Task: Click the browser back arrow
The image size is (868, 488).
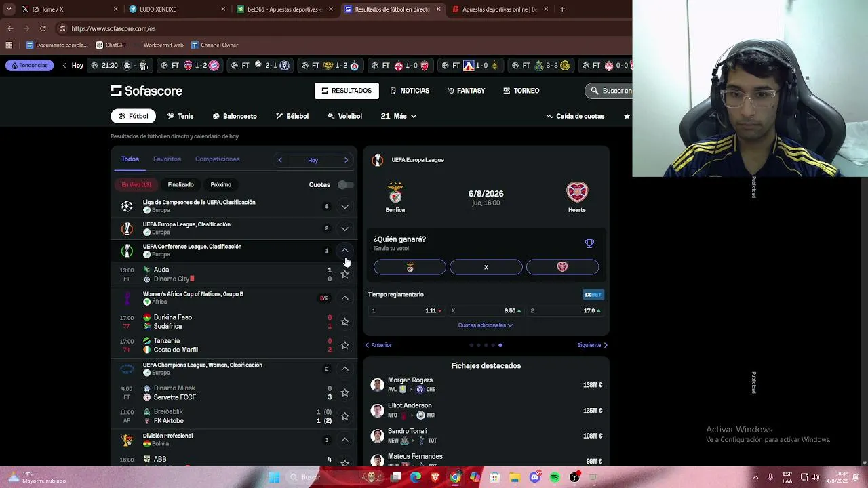Action: point(10,28)
